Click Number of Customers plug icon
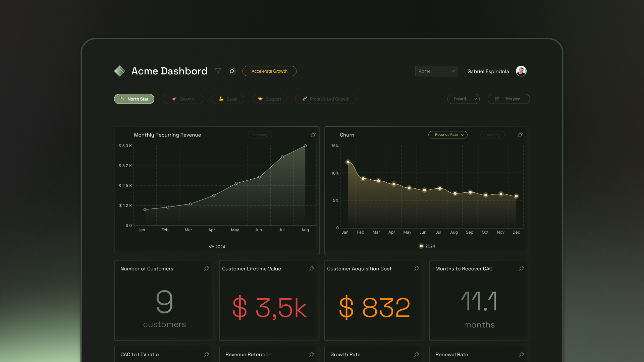The image size is (644, 362). [x=207, y=268]
